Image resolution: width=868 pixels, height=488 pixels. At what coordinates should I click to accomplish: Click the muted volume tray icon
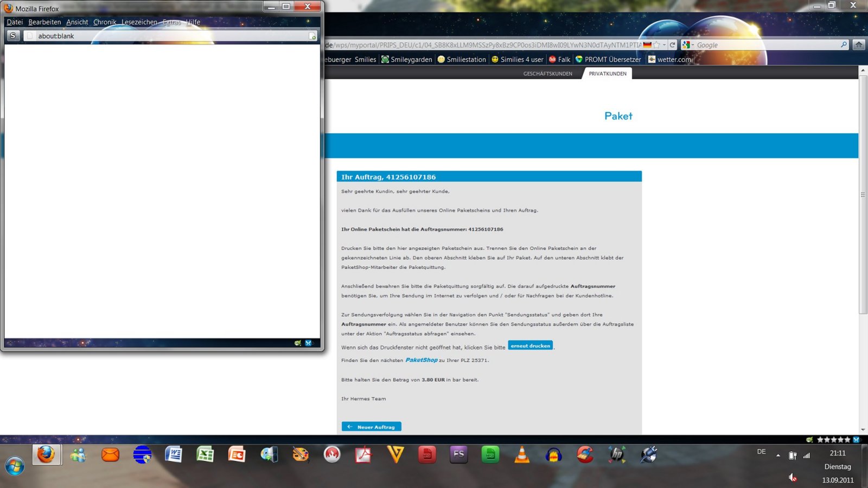[793, 477]
